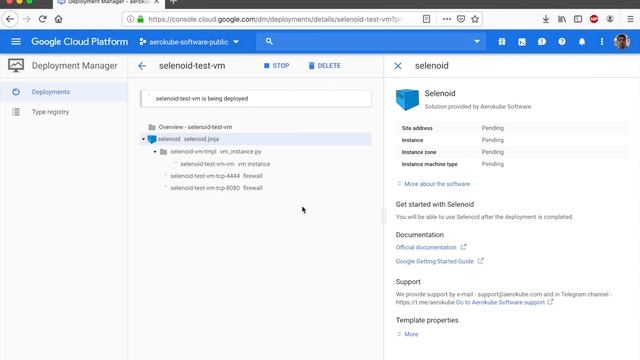Open the GCP help question-mark icon

point(562,42)
